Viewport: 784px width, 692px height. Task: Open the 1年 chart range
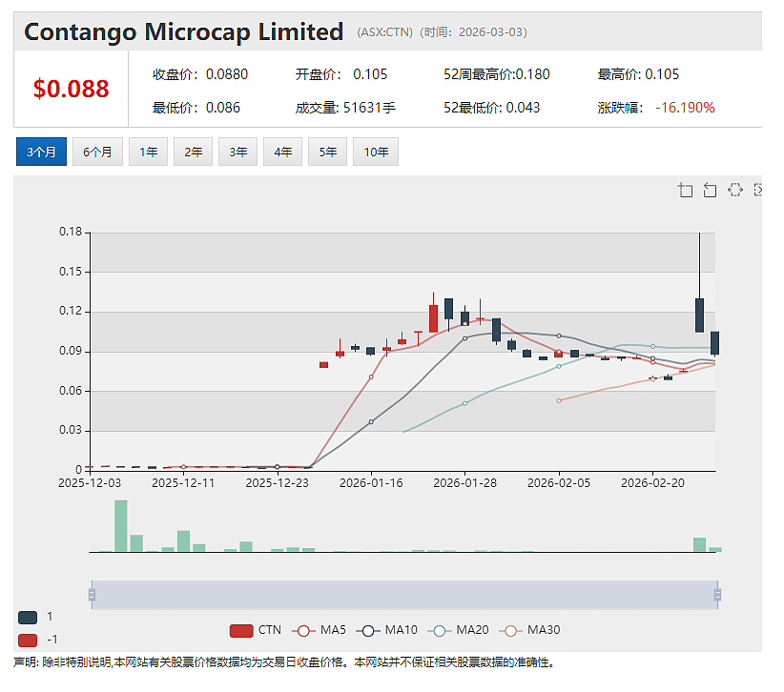[148, 152]
